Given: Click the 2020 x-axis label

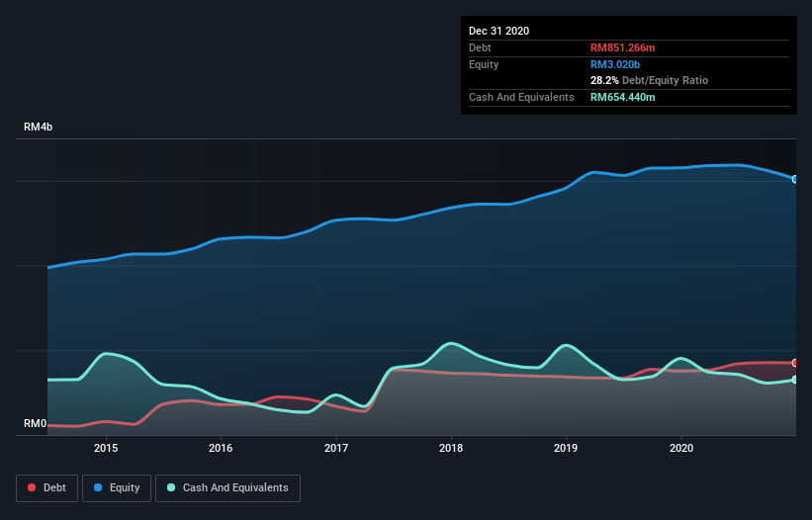Looking at the screenshot, I should click(681, 448).
